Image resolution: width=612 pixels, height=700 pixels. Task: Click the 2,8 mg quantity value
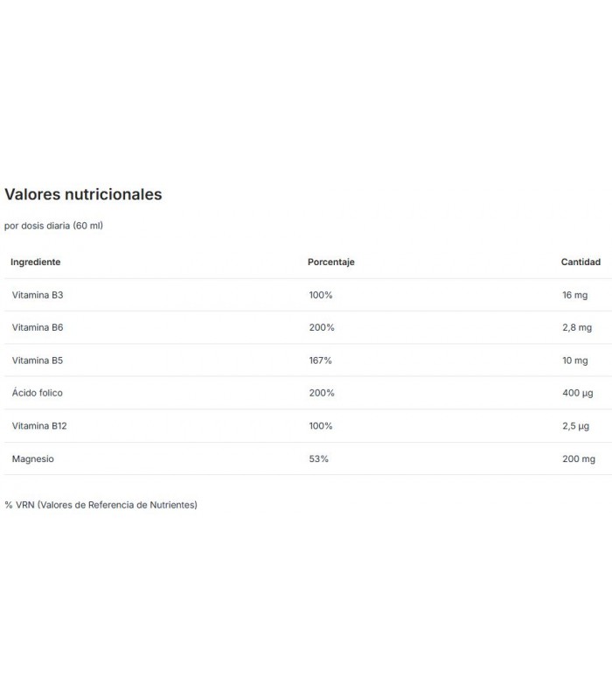point(577,327)
